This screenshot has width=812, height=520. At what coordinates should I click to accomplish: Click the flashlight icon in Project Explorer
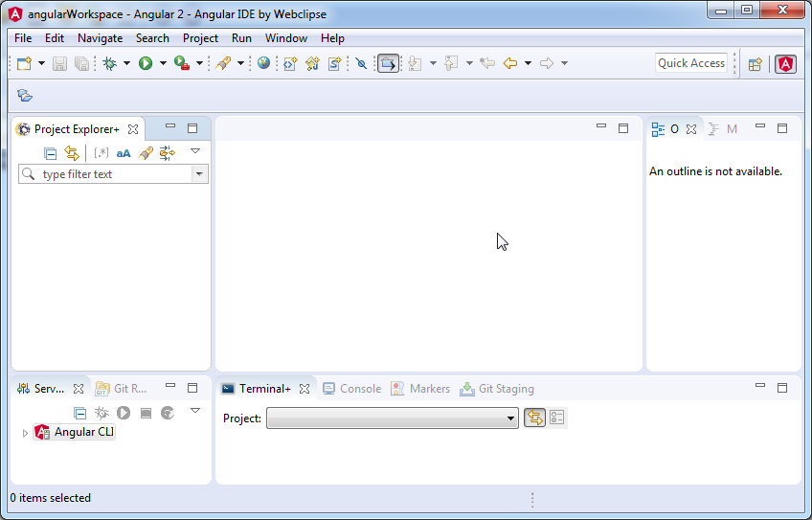pyautogui.click(x=147, y=153)
